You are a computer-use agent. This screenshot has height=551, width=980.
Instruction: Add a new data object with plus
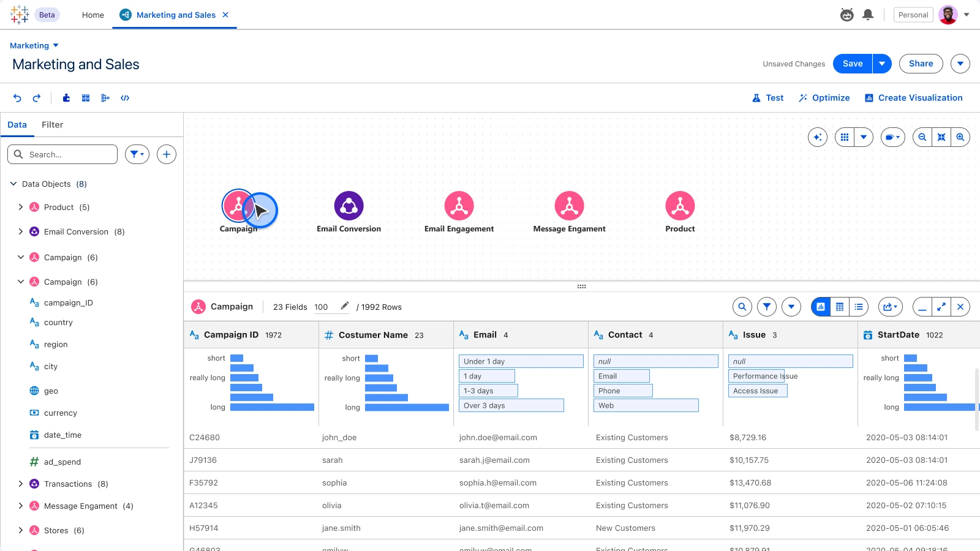[167, 154]
